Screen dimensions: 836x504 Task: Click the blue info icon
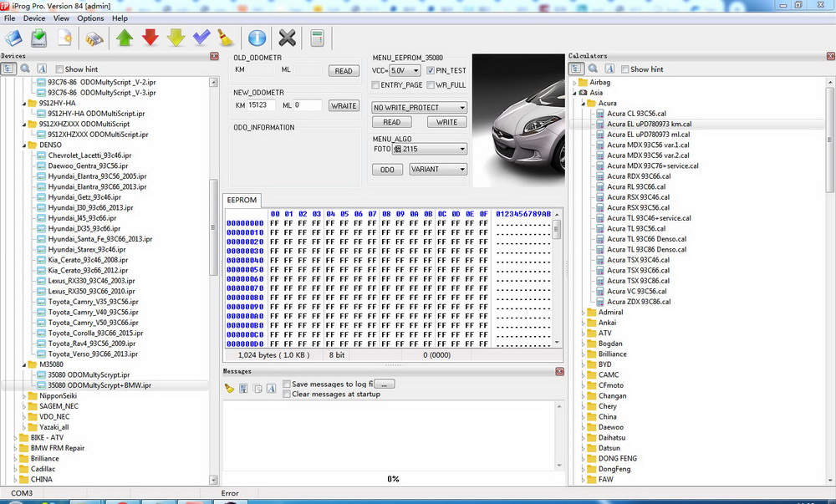pyautogui.click(x=257, y=38)
